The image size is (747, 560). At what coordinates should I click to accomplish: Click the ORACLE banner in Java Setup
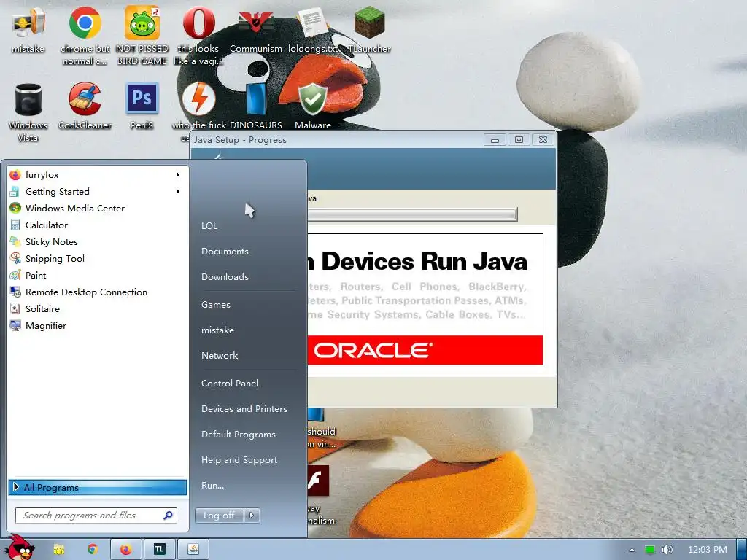tap(425, 351)
